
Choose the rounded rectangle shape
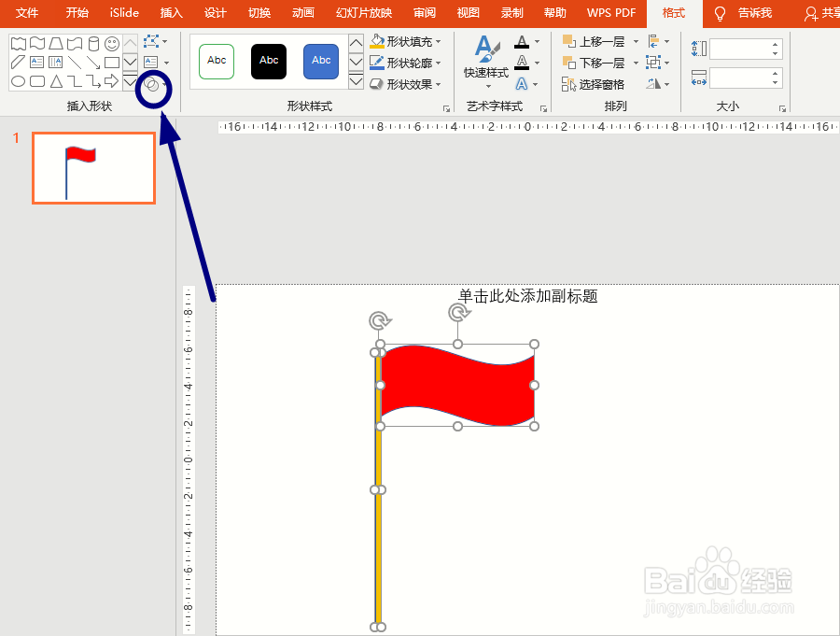(x=37, y=81)
